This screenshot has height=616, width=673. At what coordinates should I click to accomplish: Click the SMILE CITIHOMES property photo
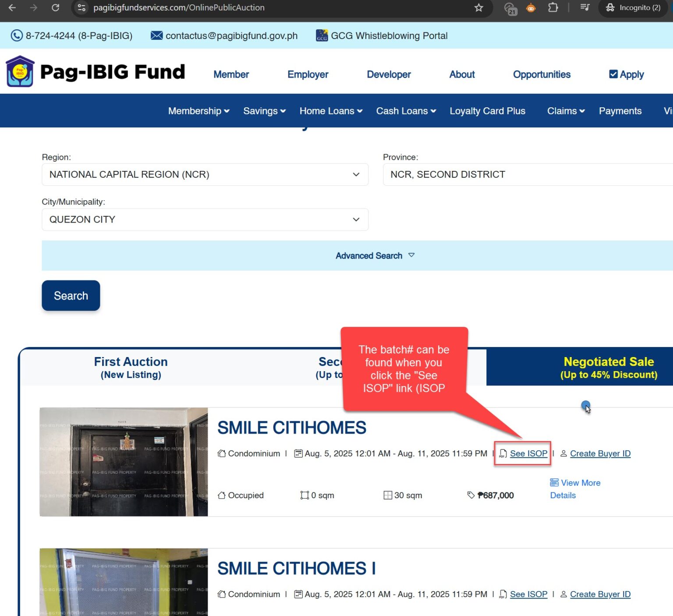124,462
